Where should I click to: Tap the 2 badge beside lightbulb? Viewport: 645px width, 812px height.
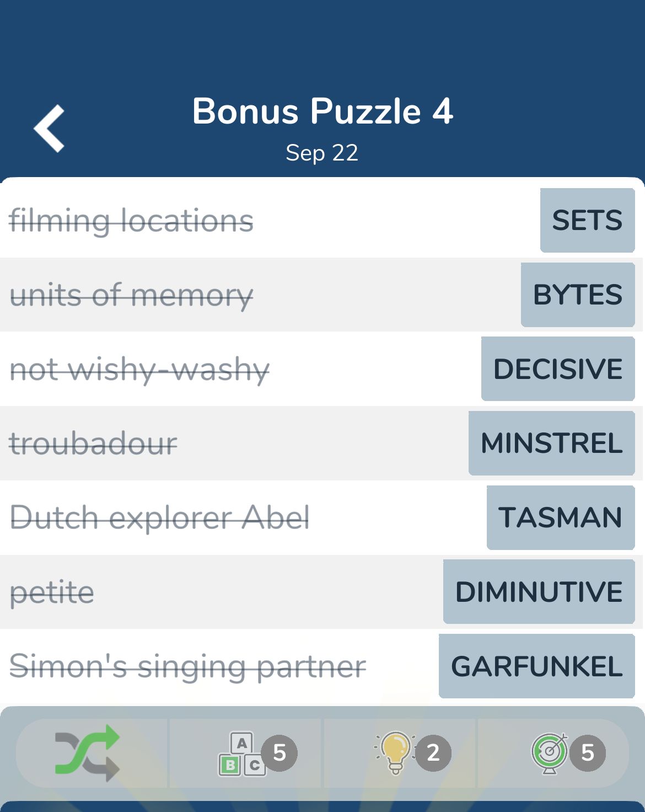(433, 753)
